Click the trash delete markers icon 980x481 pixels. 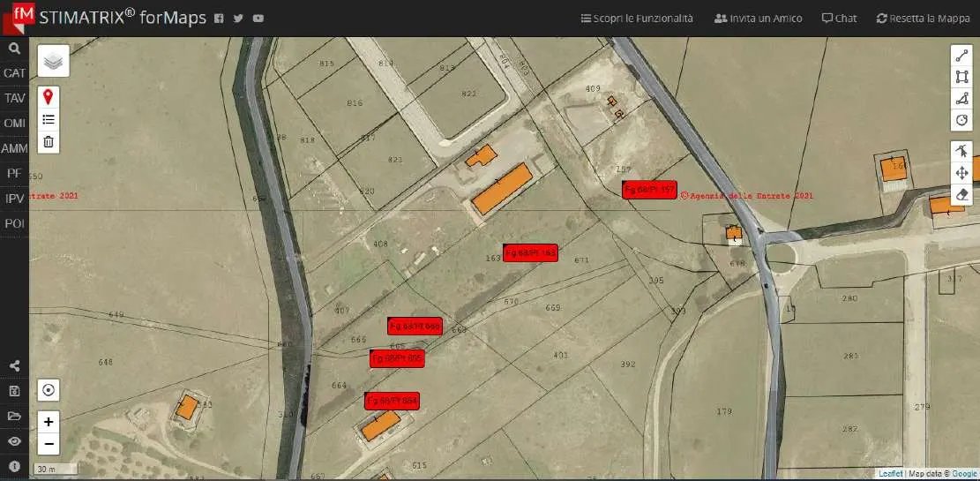[49, 142]
